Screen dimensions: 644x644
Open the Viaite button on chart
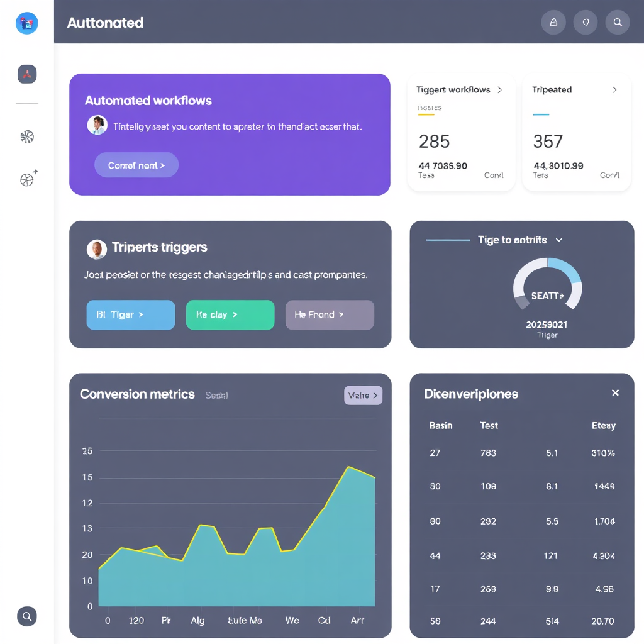pos(363,396)
